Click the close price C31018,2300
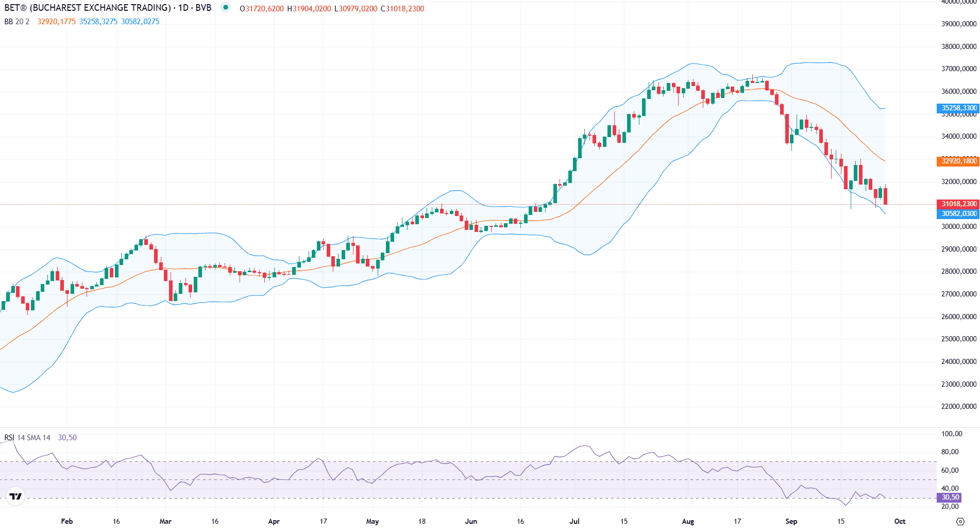This screenshot has height=531, width=980. pyautogui.click(x=402, y=9)
